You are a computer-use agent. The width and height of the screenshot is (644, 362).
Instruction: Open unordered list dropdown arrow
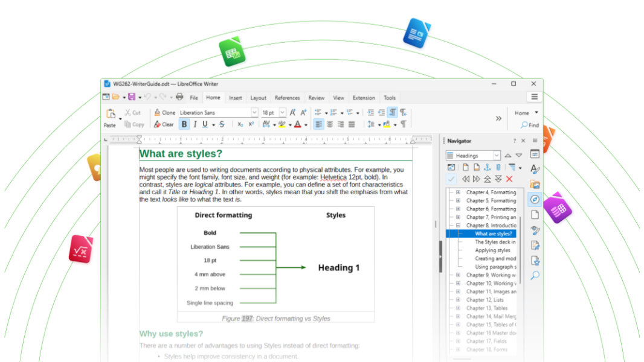click(x=326, y=113)
